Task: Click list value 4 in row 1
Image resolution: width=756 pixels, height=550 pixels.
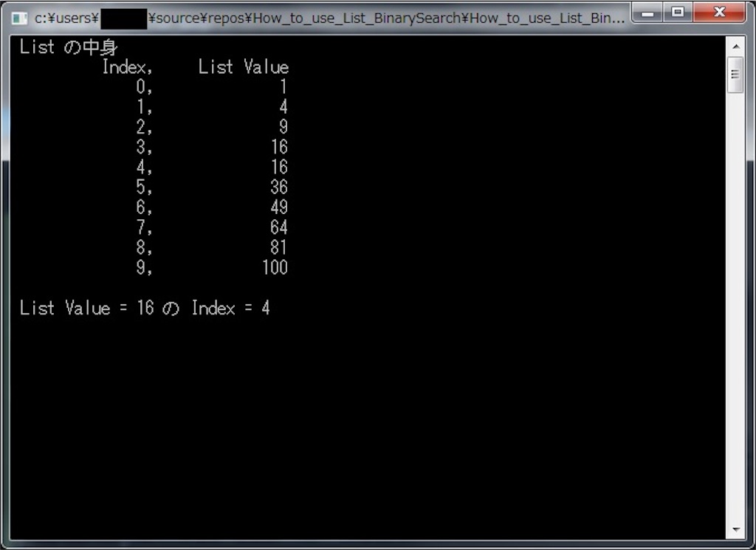Action: point(283,106)
